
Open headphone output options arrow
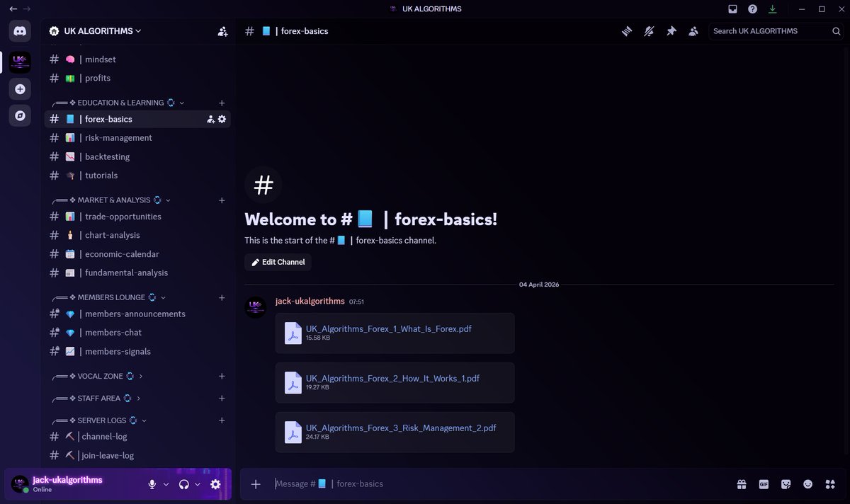(x=198, y=484)
